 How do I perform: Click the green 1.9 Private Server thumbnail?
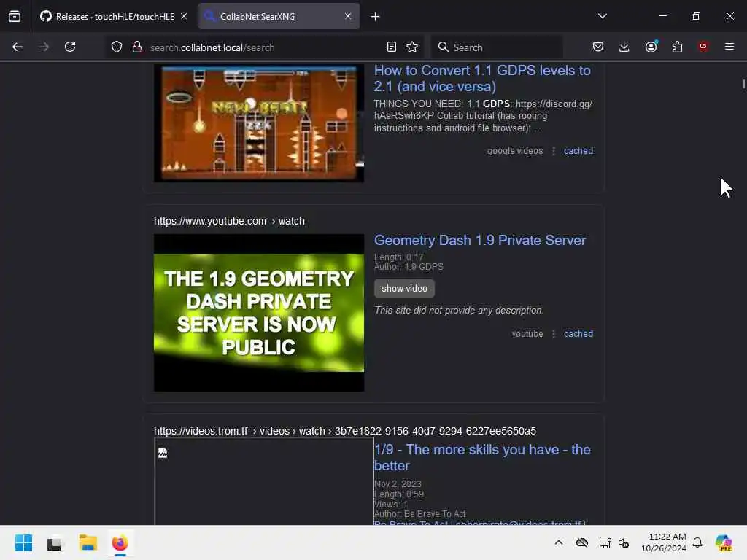click(259, 313)
